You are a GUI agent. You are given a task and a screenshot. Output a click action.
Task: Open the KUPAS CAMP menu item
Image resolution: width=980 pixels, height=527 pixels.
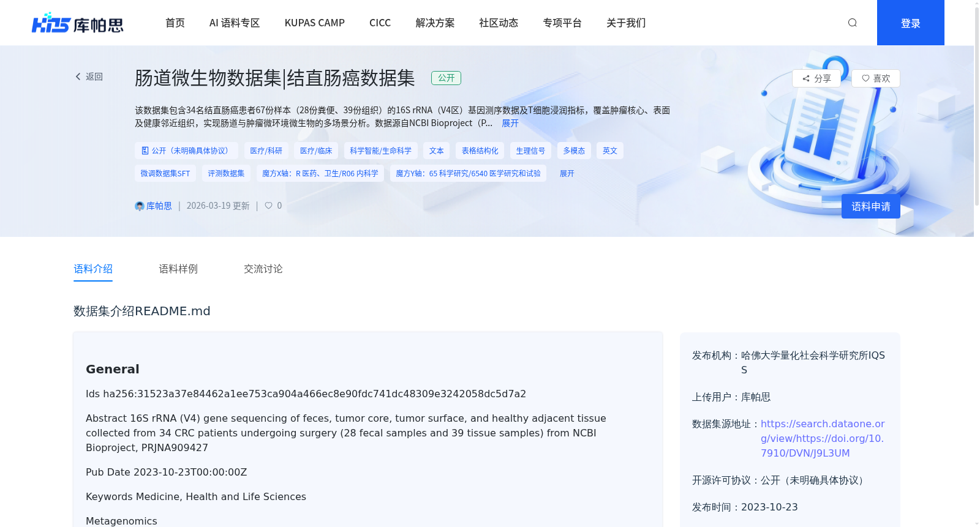click(315, 23)
